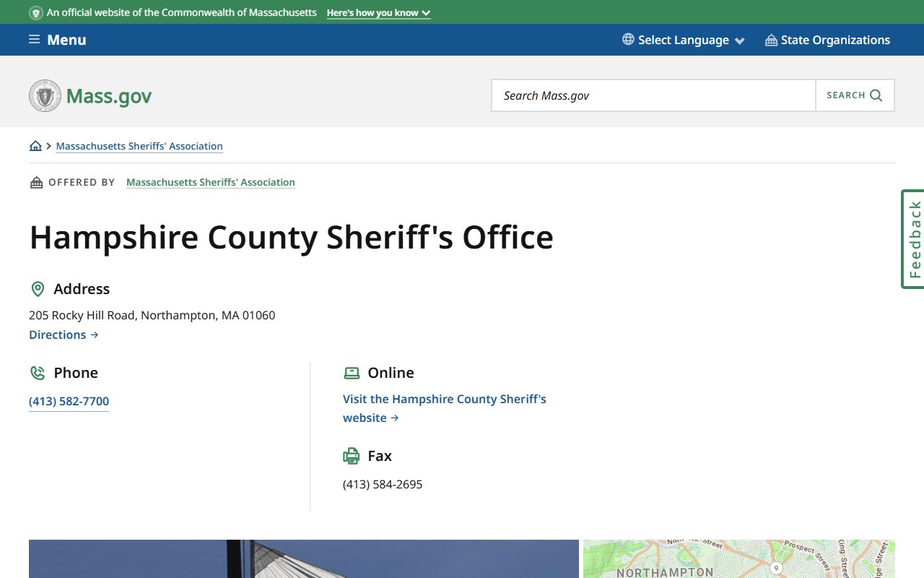Click the Massachusetts state seal logo

tap(45, 95)
